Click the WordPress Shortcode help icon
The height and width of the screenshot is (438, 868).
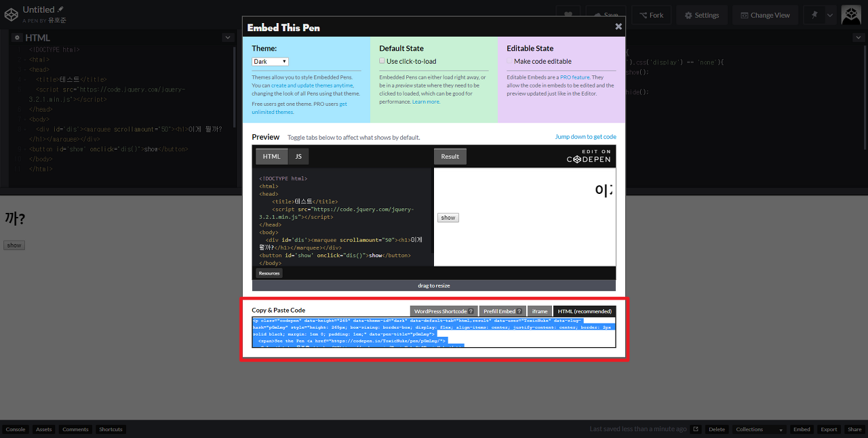pos(471,312)
